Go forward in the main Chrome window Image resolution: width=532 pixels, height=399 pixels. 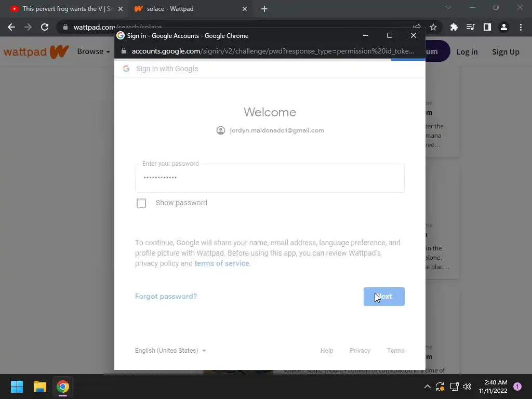[28, 27]
